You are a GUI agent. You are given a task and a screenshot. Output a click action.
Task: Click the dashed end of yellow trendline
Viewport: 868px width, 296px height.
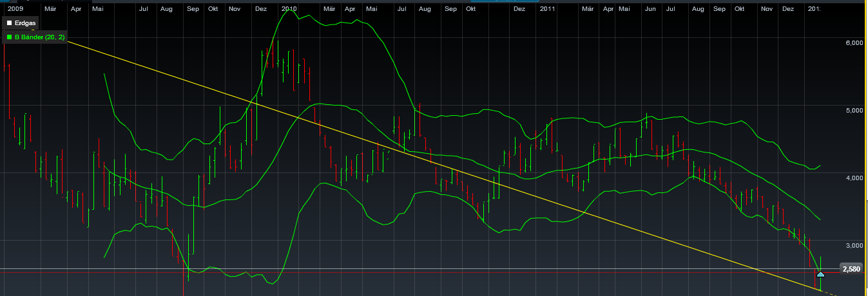pos(831,293)
